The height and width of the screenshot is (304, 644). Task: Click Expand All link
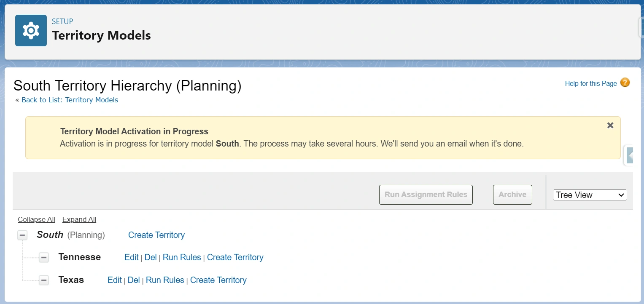(x=79, y=219)
